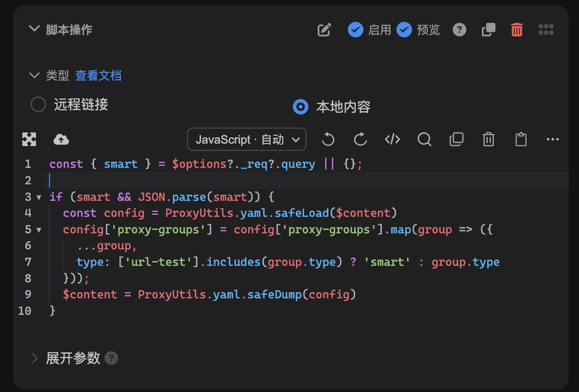Select the 本地内容 radio button
This screenshot has height=392, width=579.
[x=301, y=107]
